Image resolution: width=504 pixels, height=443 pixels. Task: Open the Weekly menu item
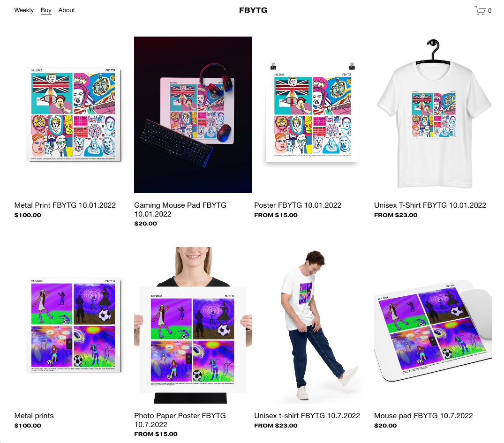click(x=24, y=10)
